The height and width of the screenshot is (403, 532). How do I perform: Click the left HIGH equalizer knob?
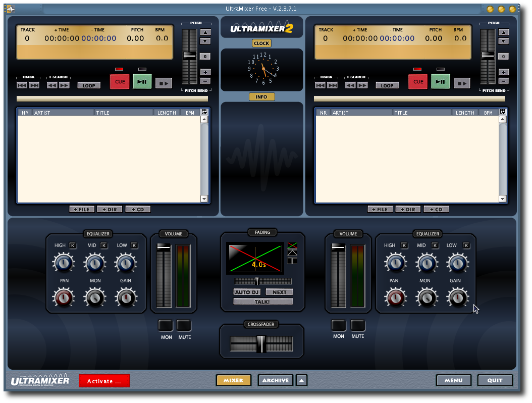point(64,263)
